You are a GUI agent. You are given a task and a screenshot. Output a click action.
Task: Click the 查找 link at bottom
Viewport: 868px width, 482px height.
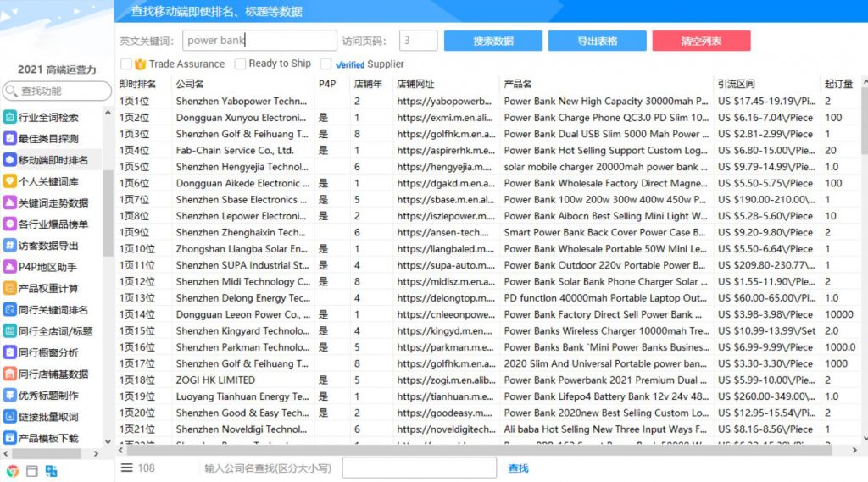click(x=518, y=468)
